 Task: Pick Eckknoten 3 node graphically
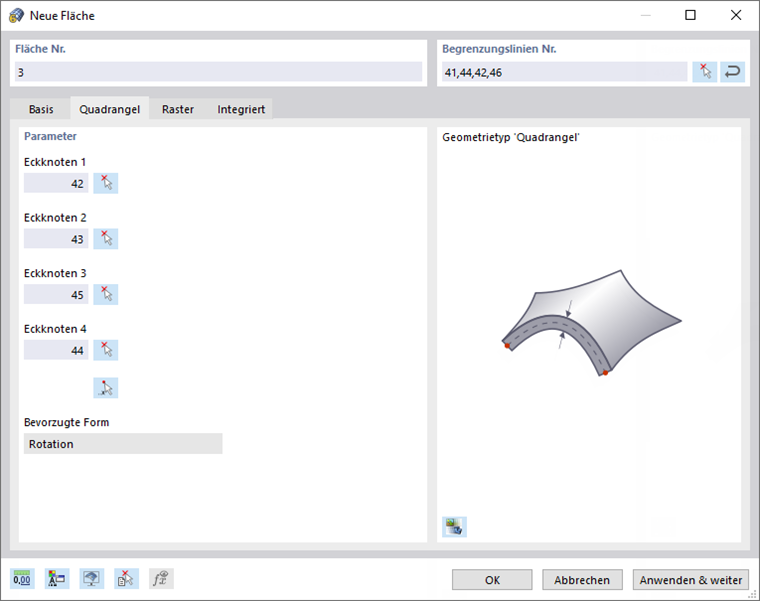[106, 295]
